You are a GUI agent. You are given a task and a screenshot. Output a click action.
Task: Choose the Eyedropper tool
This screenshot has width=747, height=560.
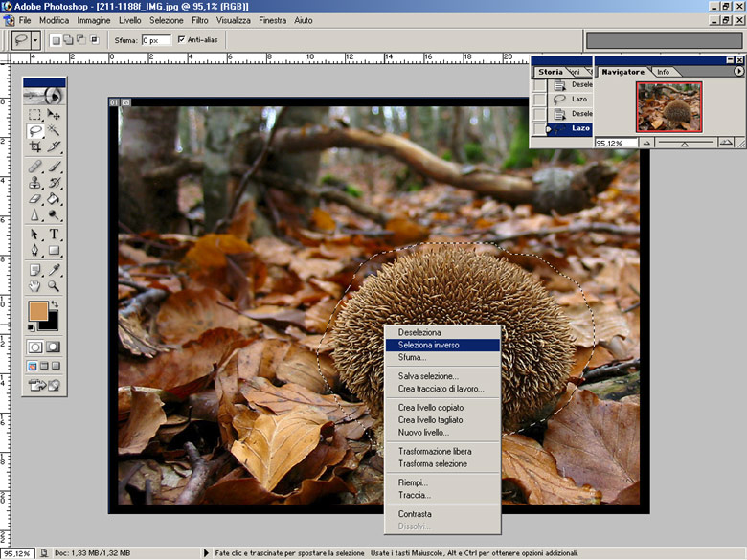coord(55,269)
